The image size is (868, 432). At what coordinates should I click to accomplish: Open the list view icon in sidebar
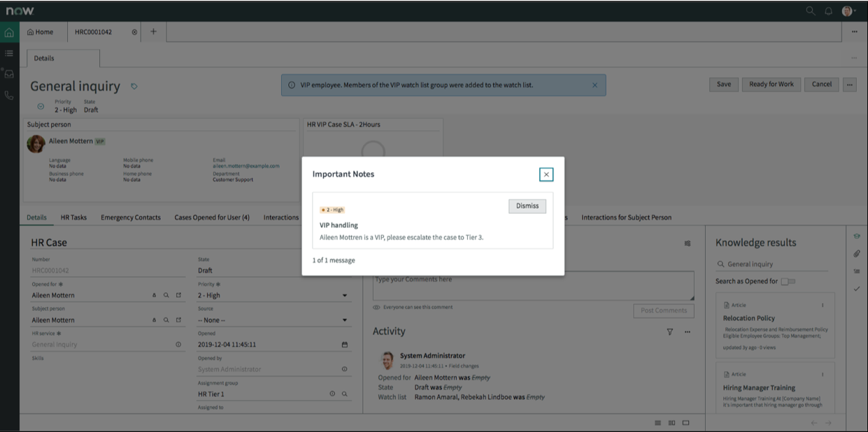point(9,53)
